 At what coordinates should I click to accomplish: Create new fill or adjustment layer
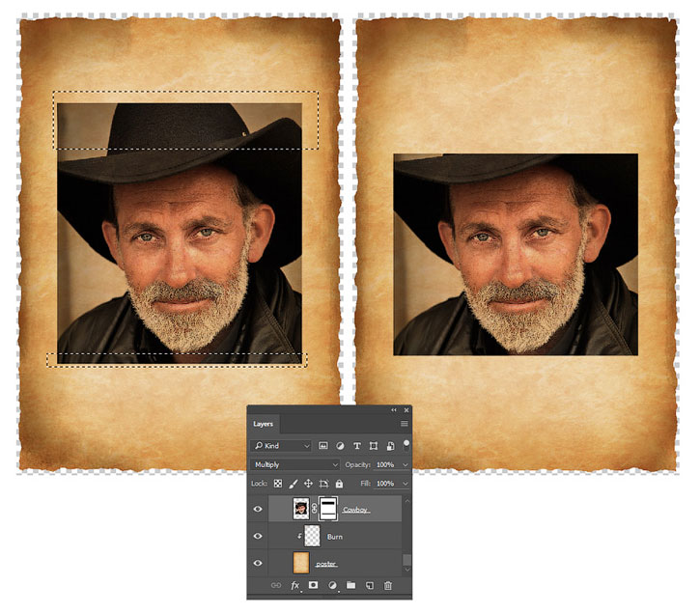[332, 585]
